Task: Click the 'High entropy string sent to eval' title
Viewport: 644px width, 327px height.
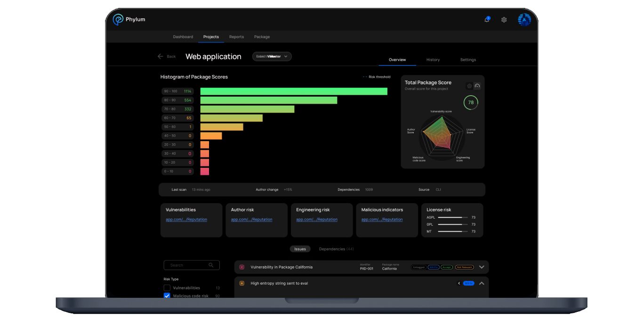Action: coord(279,283)
